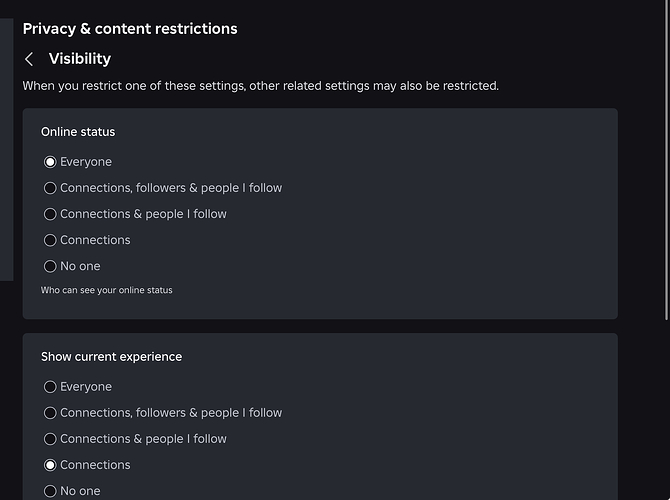Set Online status to No one
Image resolution: width=670 pixels, height=500 pixels.
(x=50, y=266)
